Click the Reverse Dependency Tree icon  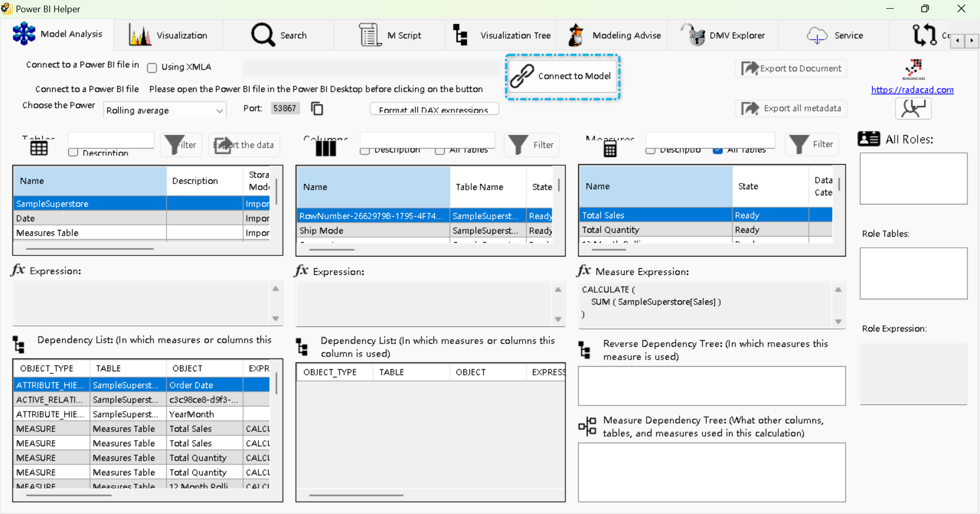[x=584, y=350]
